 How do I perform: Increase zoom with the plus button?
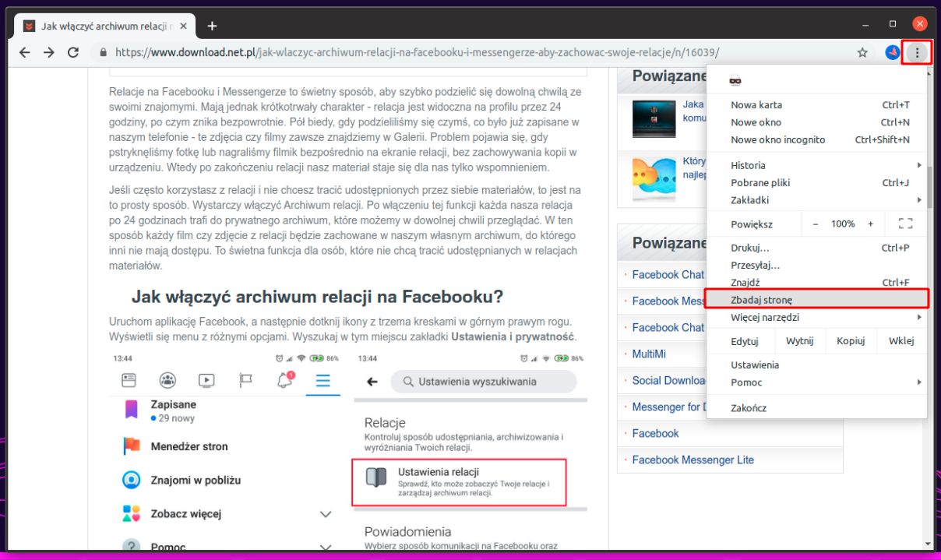(870, 224)
